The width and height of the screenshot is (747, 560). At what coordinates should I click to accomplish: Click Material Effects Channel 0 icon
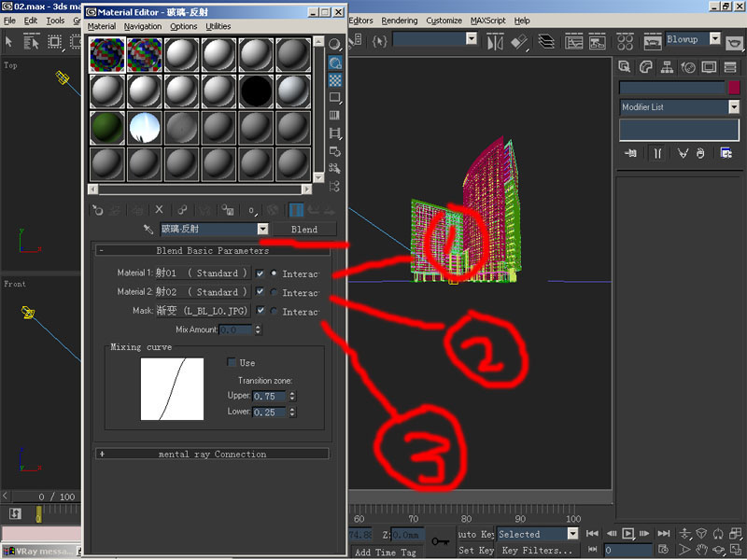[x=252, y=210]
